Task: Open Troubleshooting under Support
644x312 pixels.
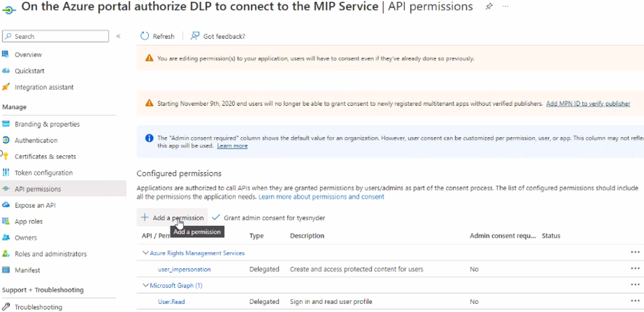Action: (39, 307)
